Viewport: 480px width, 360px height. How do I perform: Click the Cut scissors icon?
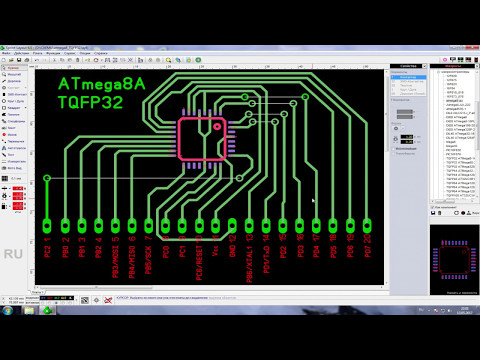coord(55,60)
